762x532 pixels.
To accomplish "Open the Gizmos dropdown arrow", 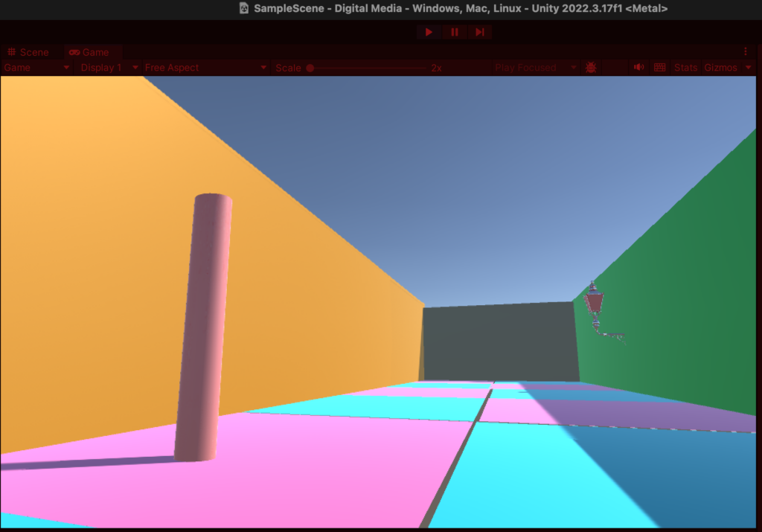I will pyautogui.click(x=748, y=68).
